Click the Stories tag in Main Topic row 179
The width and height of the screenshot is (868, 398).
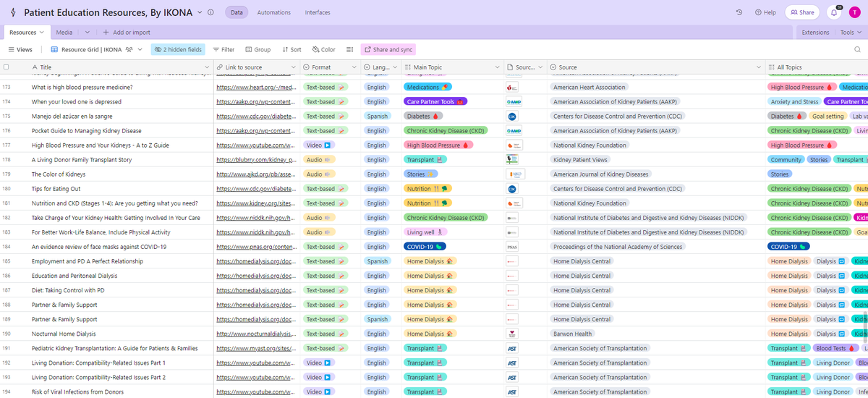(x=421, y=174)
